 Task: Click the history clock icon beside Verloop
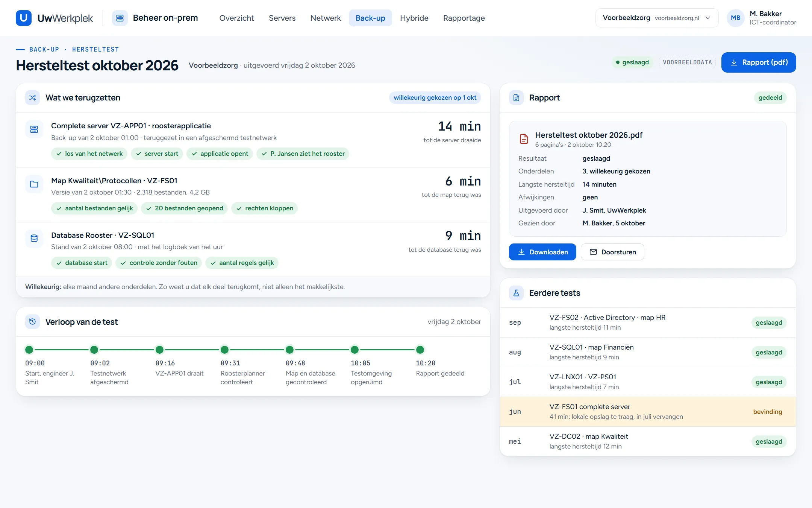pyautogui.click(x=33, y=322)
